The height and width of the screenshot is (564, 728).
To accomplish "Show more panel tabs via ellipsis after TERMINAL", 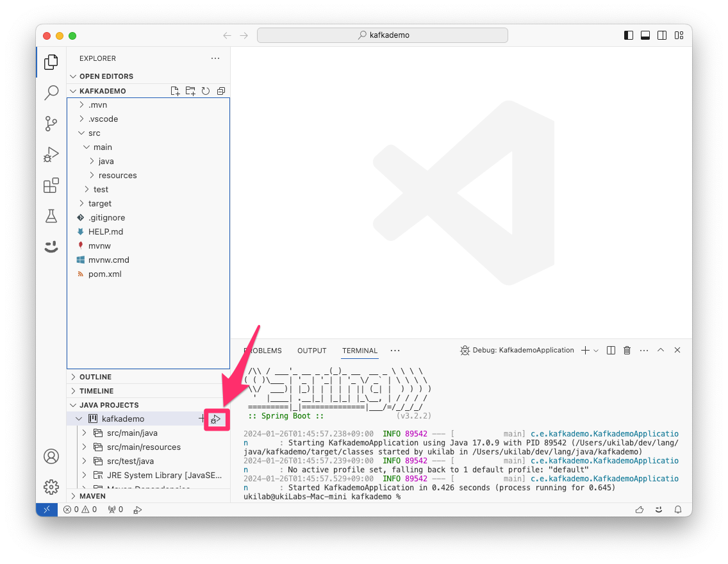I will (x=395, y=351).
